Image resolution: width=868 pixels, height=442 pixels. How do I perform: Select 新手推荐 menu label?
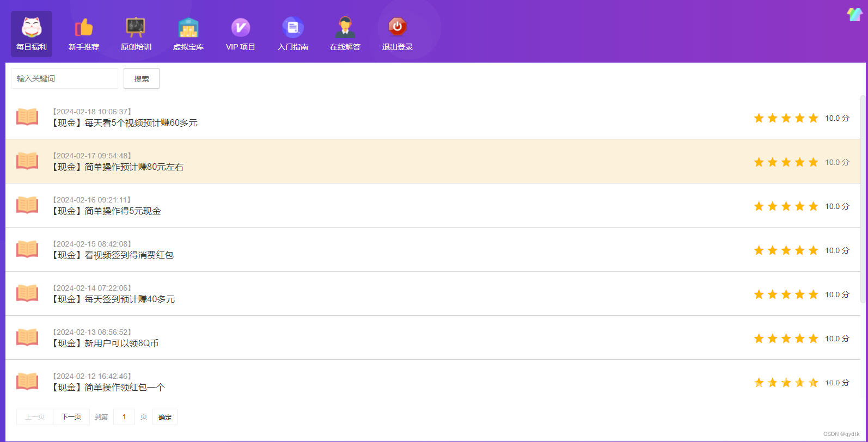(84, 47)
